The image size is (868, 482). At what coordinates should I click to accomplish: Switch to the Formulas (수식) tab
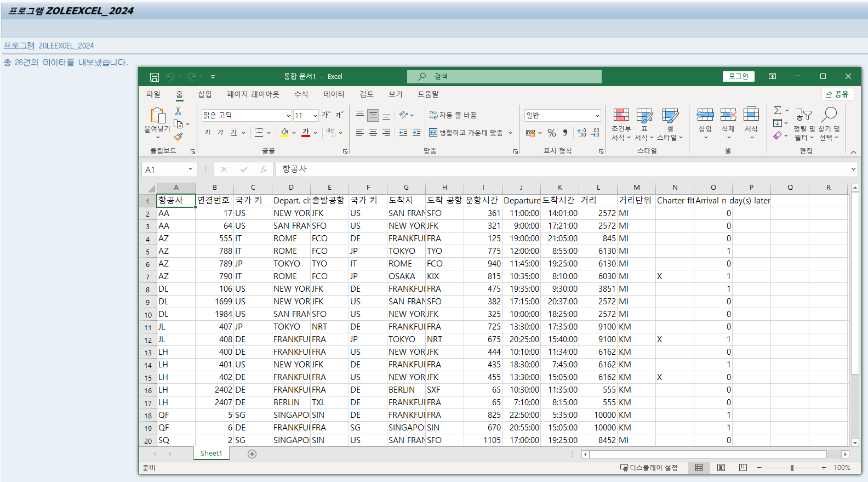click(x=301, y=94)
